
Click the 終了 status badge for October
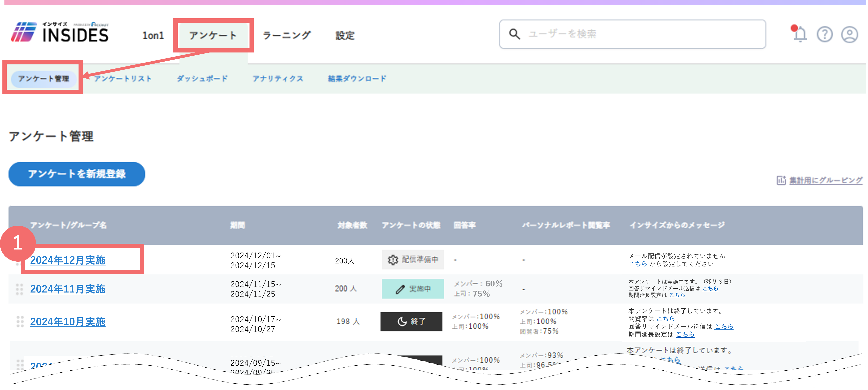click(x=411, y=321)
